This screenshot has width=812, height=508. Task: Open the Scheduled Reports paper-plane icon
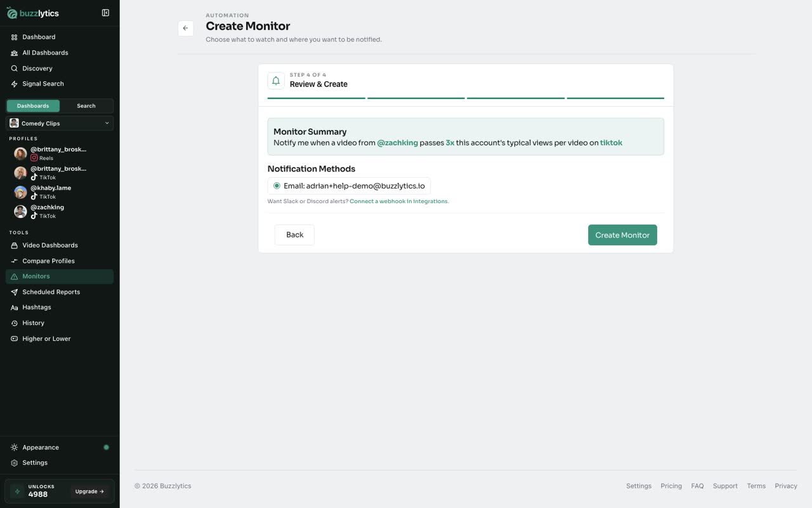tap(14, 292)
